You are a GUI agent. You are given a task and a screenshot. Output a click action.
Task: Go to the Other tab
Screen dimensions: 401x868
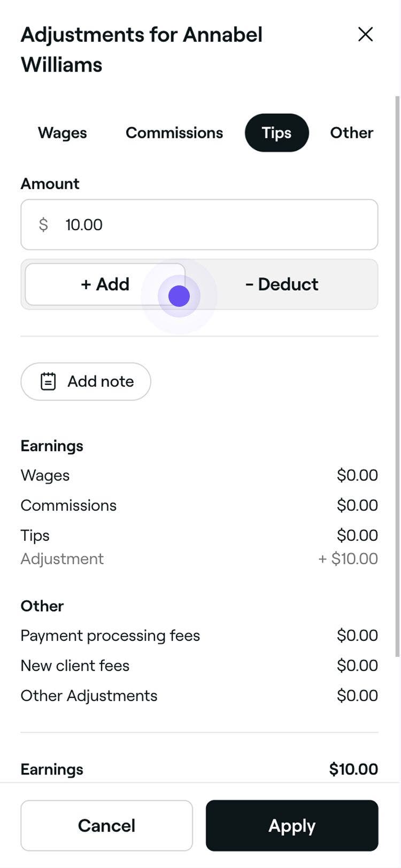click(x=351, y=133)
